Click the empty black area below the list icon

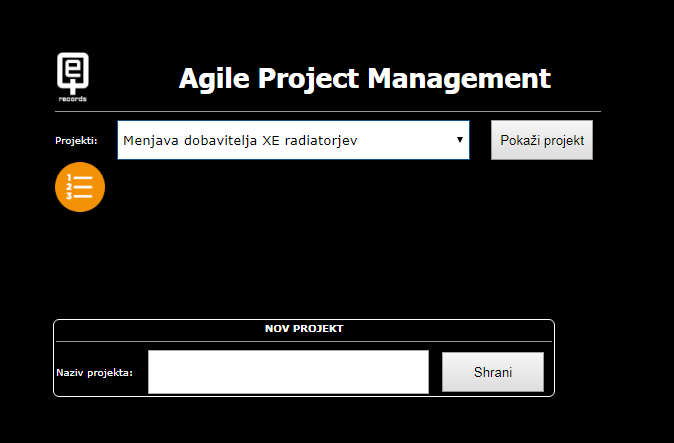point(300,260)
